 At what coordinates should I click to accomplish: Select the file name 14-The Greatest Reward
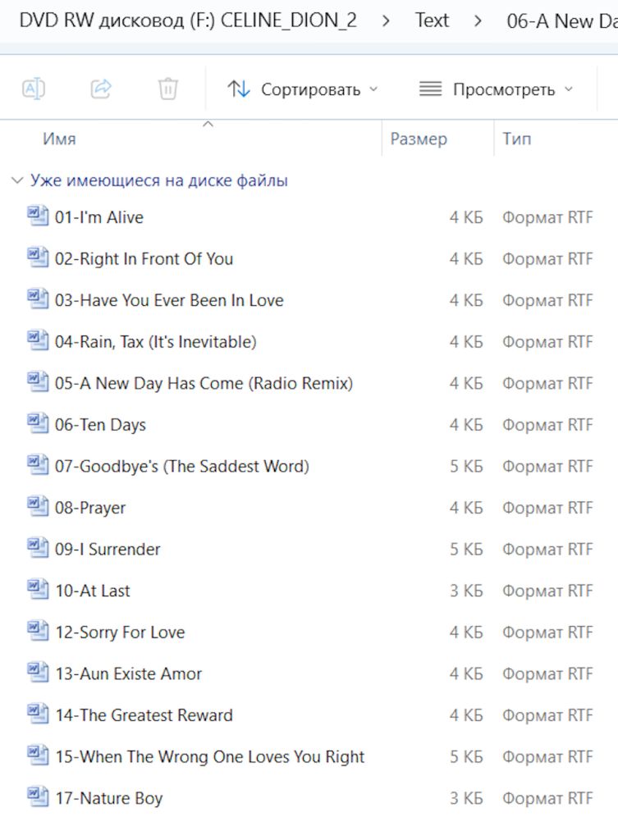tap(144, 715)
